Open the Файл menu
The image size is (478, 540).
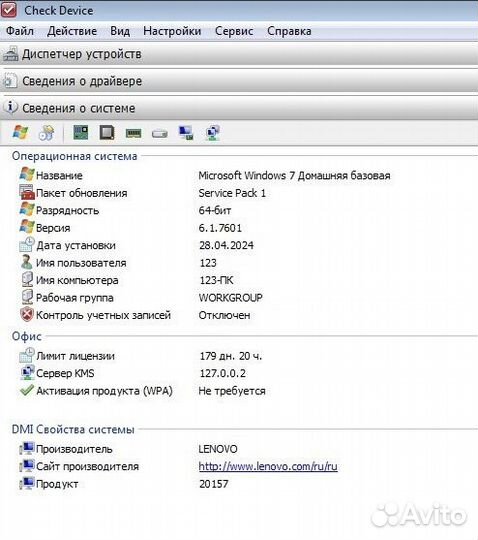[20, 31]
